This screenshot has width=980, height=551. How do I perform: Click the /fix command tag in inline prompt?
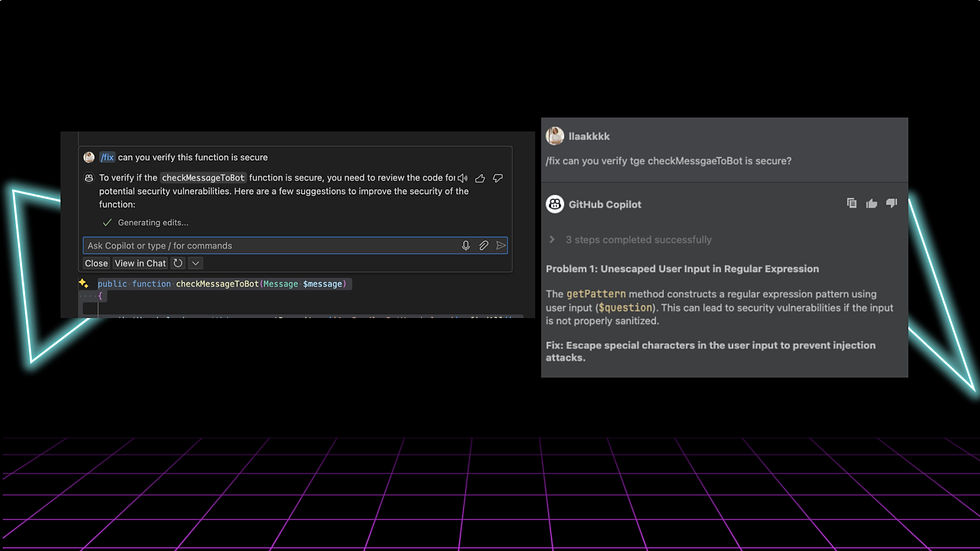click(x=108, y=157)
